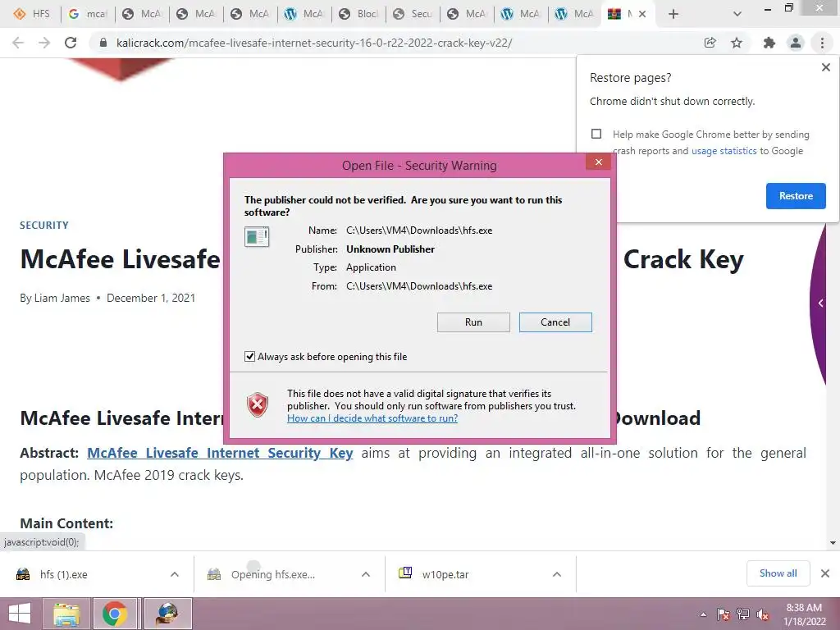Switch to the HFS tab
Screen dimensions: 840x630
31,14
